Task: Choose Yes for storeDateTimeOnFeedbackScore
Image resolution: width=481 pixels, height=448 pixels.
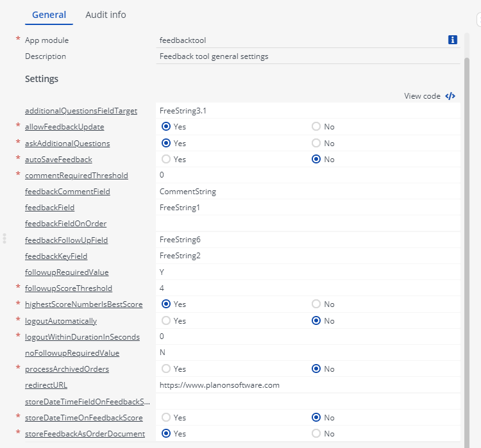Action: click(x=166, y=417)
